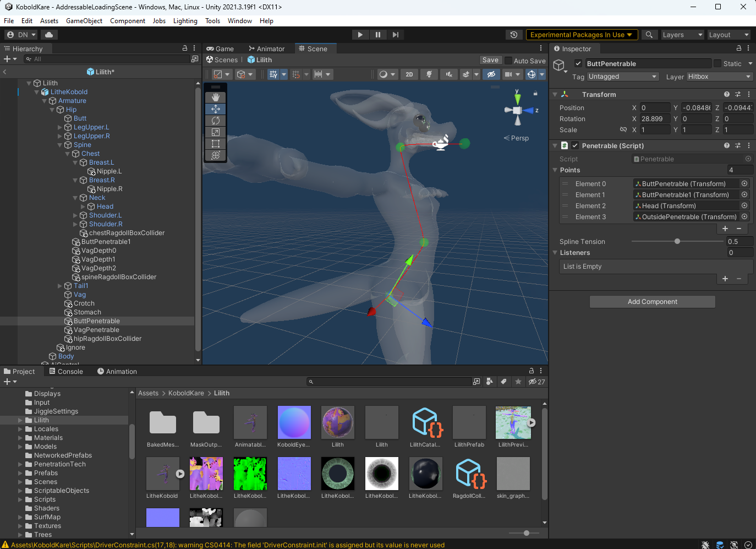Click Add Component button
Viewport: 756px width, 549px height.
point(653,302)
